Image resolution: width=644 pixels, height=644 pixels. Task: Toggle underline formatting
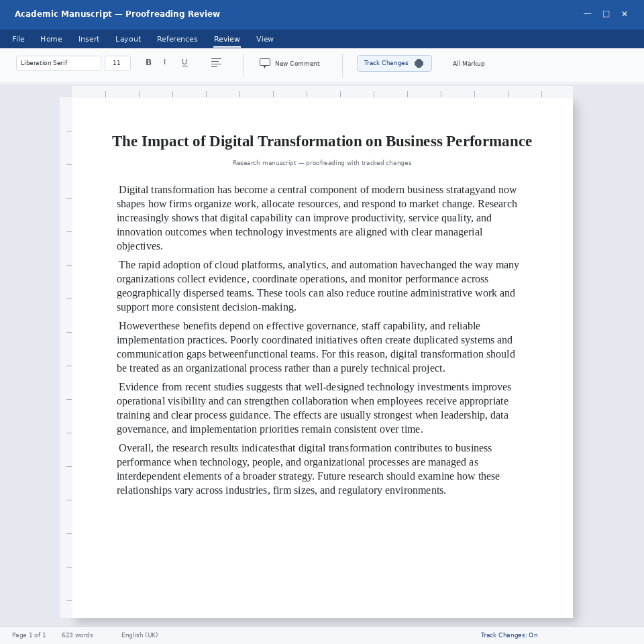pos(184,62)
